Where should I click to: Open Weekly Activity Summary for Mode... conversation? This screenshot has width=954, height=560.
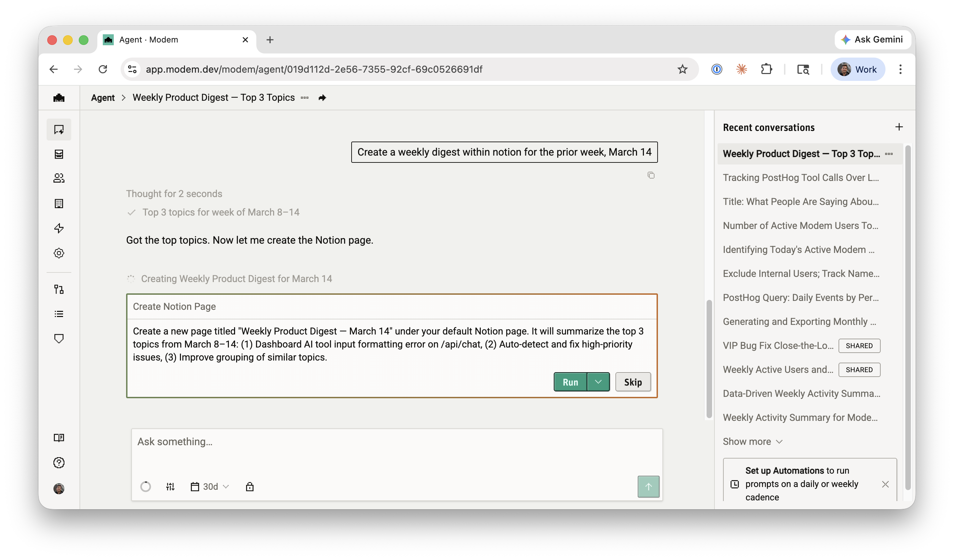800,417
